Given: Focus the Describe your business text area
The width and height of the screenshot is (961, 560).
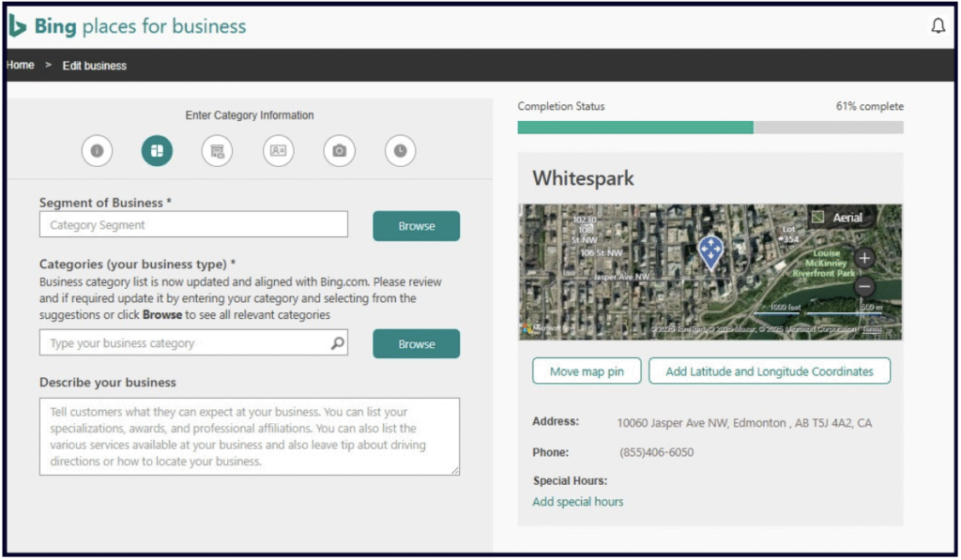Looking at the screenshot, I should [249, 436].
